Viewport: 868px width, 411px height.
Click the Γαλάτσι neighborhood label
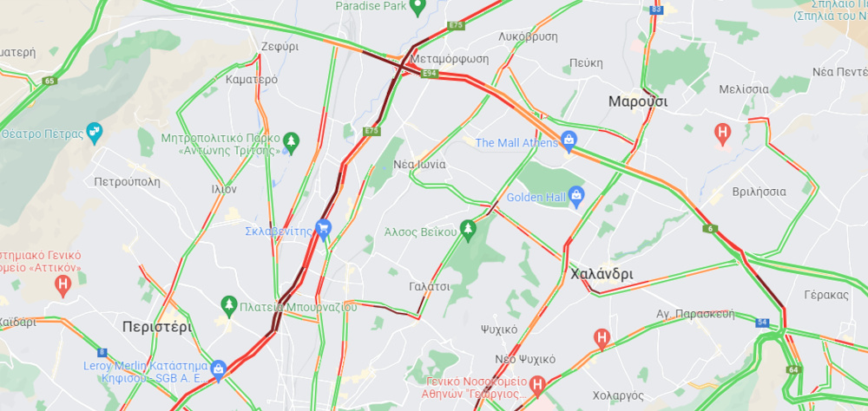click(430, 286)
